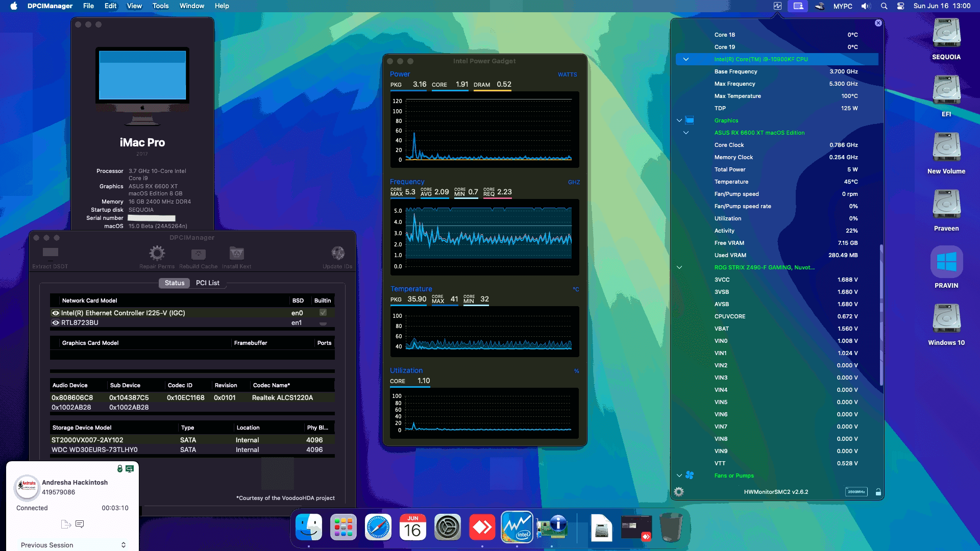The width and height of the screenshot is (980, 551).
Task: Open the Edit menu
Action: point(110,6)
